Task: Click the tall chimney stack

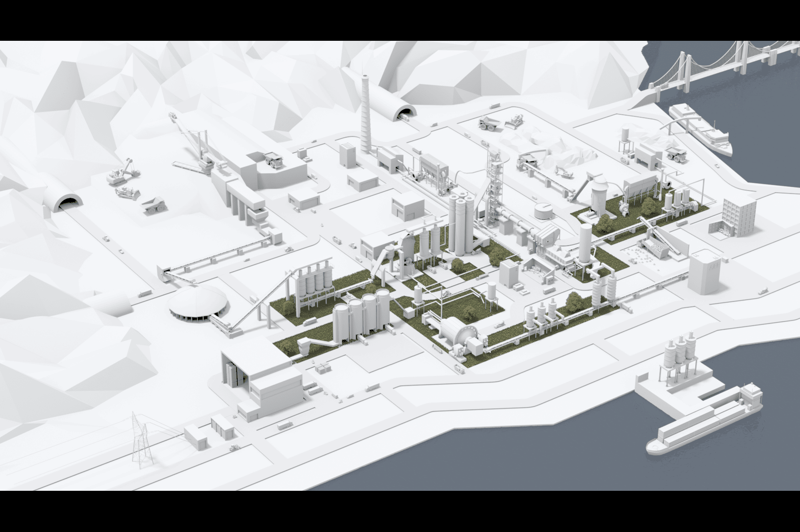Action: (x=365, y=114)
